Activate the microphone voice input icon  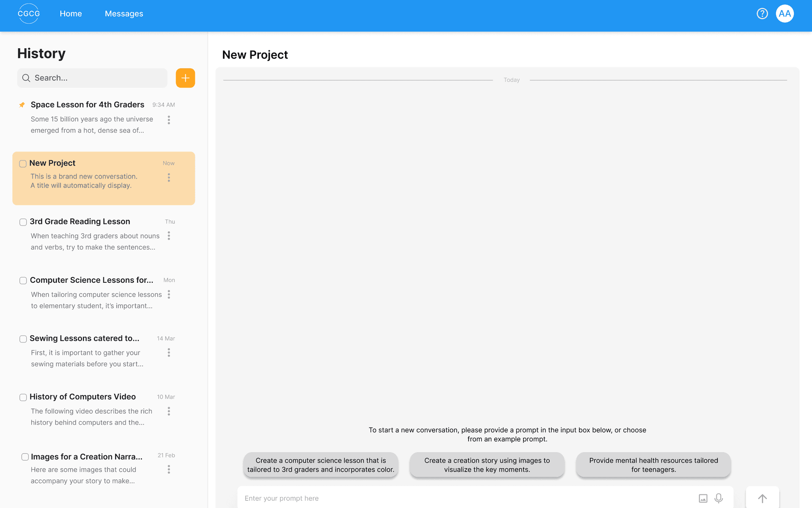click(x=719, y=498)
